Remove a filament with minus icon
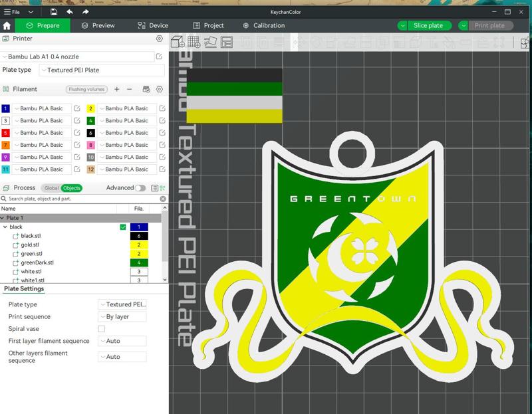 (129, 89)
